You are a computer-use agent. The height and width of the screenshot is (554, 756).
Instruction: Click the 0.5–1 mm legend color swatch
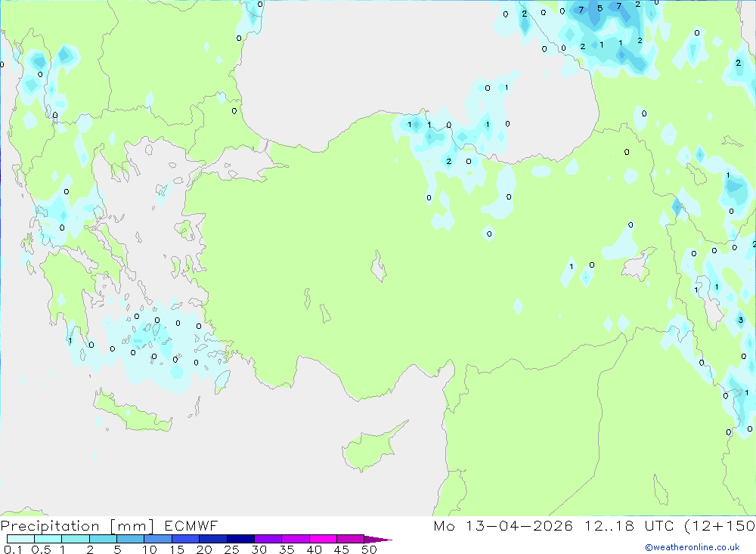coord(48,539)
